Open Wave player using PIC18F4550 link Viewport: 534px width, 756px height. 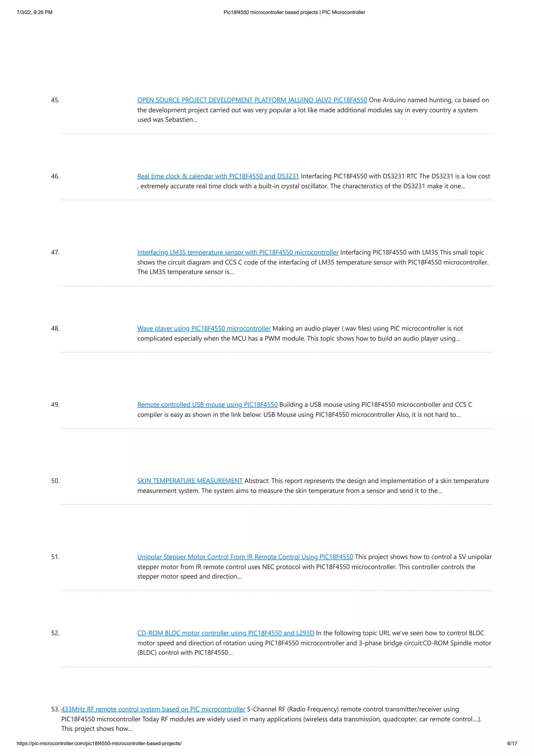pos(204,328)
